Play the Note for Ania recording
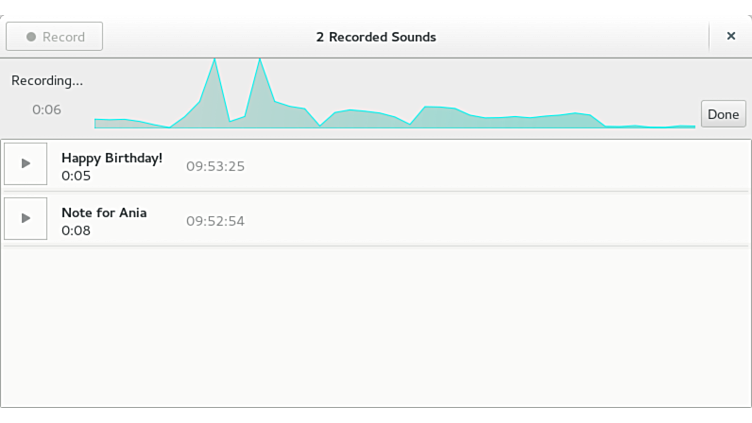 click(26, 218)
